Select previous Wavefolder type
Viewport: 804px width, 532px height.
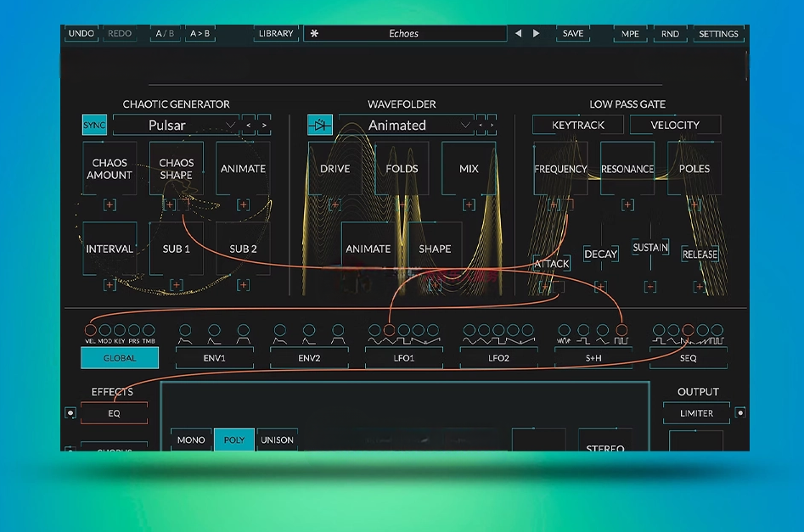481,125
